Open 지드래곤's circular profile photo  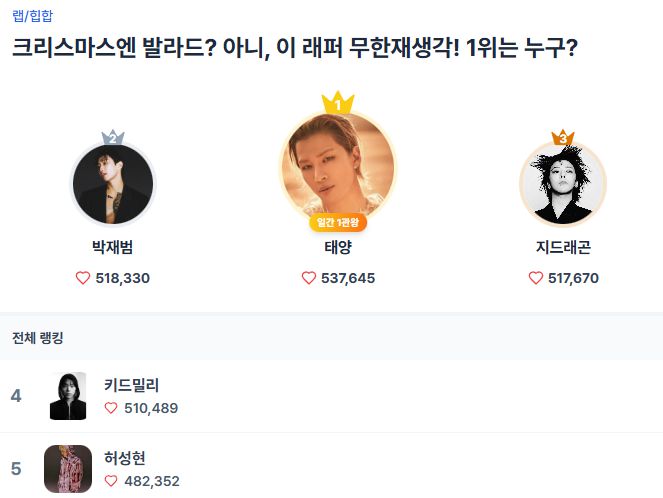click(x=563, y=185)
